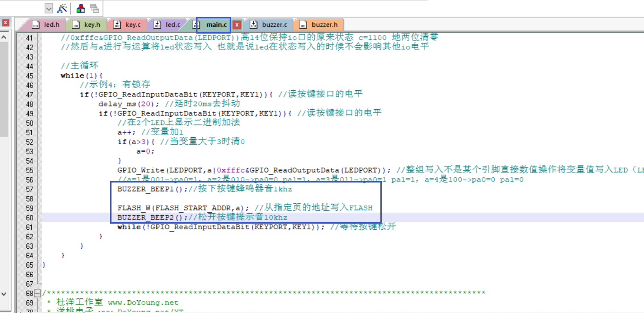
Task: Close the left project panel with red X
Action: [x=6, y=22]
